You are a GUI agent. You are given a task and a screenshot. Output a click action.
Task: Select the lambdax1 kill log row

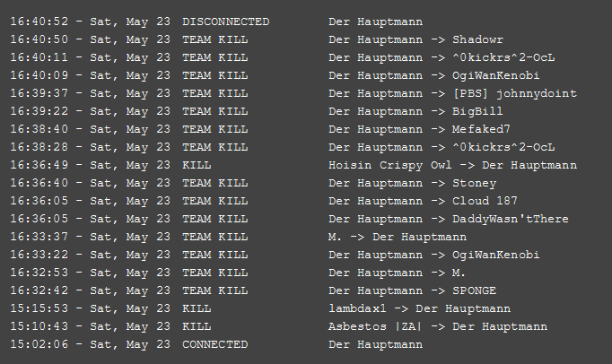pyautogui.click(x=260, y=309)
